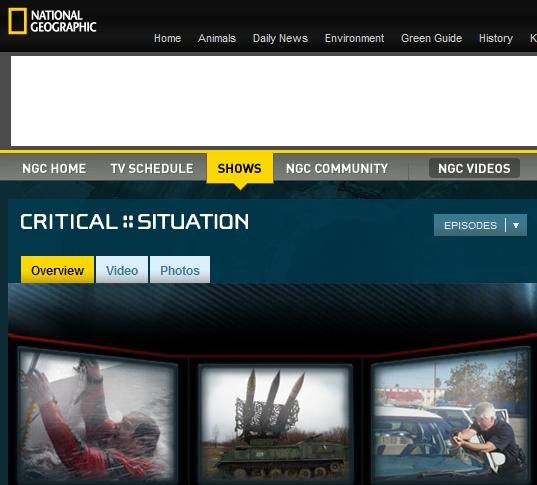Click the Critical Situation show title

pos(135,222)
